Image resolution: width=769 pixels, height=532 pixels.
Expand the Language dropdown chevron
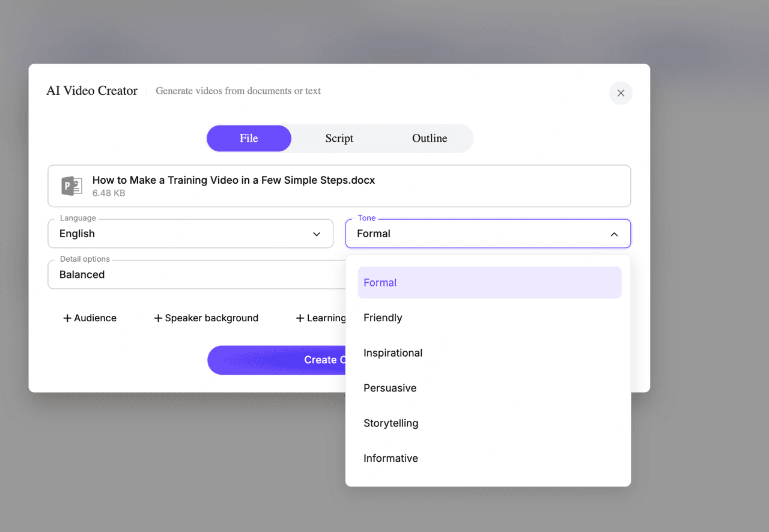pos(317,234)
